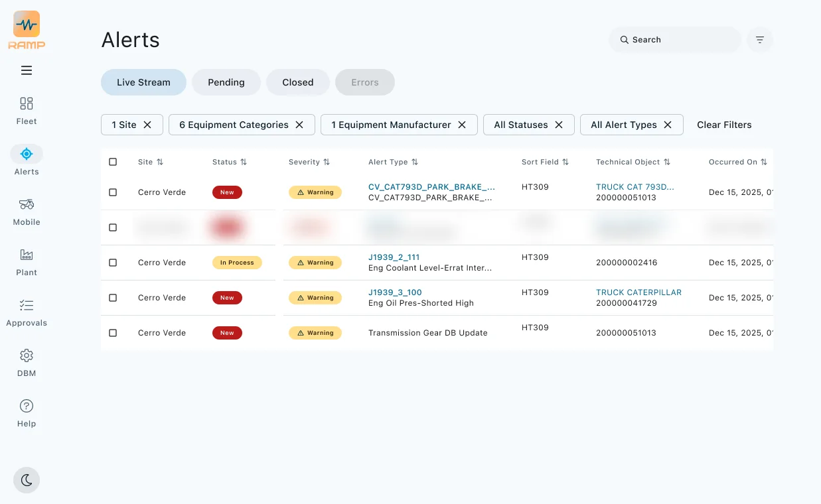Screen dimensions: 821x504
Task: Click Warning badge on Transmission Gear row
Action: click(315, 333)
